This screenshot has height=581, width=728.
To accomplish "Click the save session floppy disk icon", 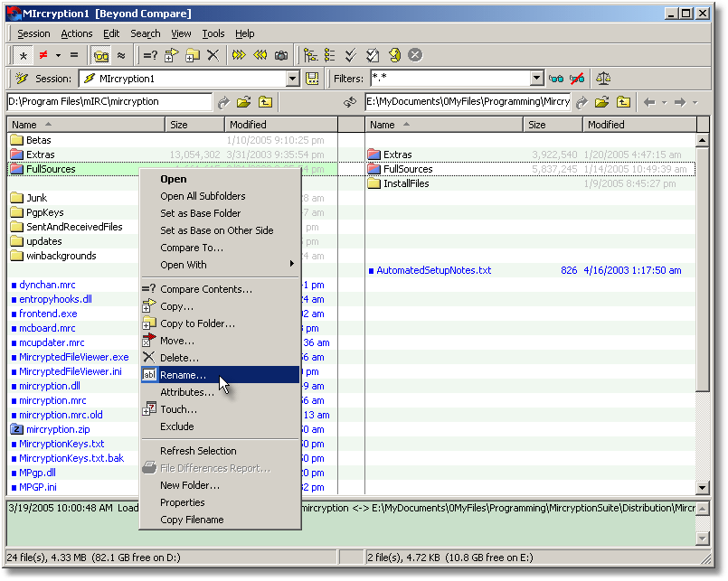I will [312, 79].
